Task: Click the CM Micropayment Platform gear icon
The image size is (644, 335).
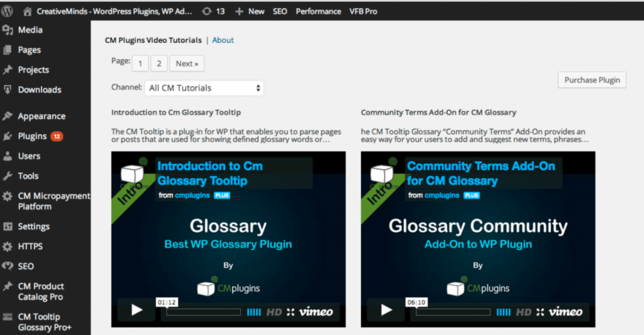Action: pos(8,196)
